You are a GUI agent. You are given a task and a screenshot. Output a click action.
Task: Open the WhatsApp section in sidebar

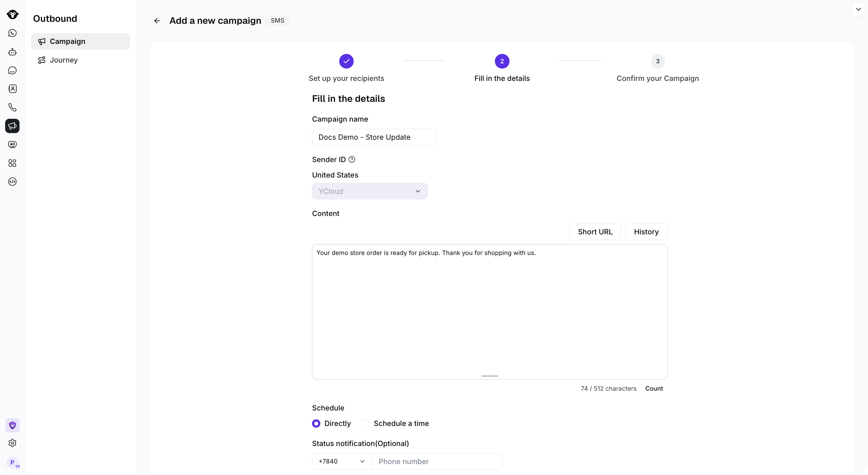click(x=12, y=33)
